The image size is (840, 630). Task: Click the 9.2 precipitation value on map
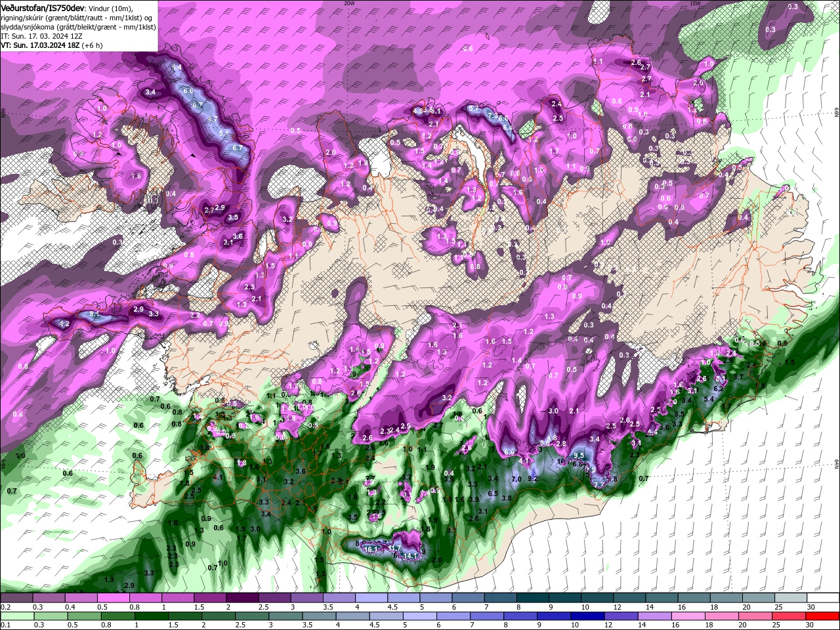point(532,478)
